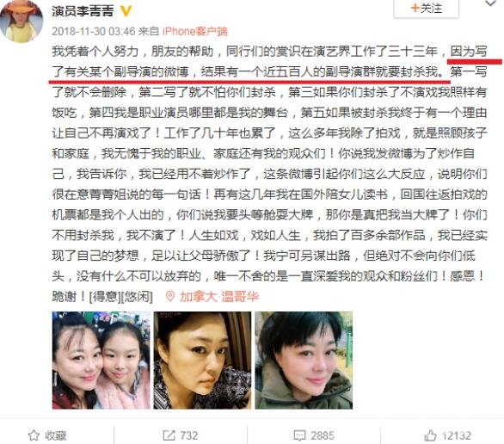Image resolution: width=504 pixels, height=444 pixels.
Task: Open the iPhone客户端 source link
Action: coord(194,31)
